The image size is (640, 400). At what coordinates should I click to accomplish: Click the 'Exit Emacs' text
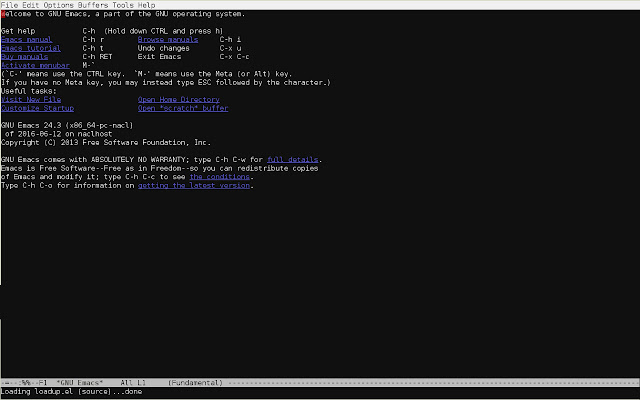159,57
